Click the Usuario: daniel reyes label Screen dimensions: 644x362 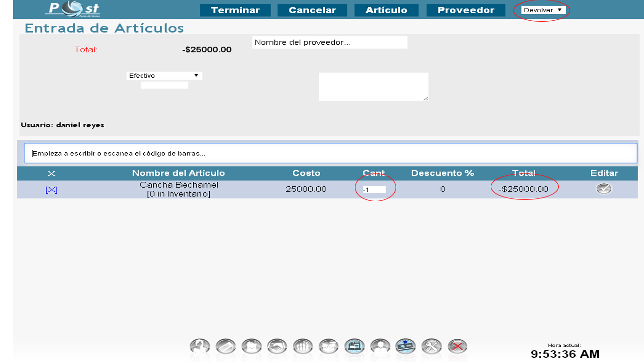click(62, 125)
